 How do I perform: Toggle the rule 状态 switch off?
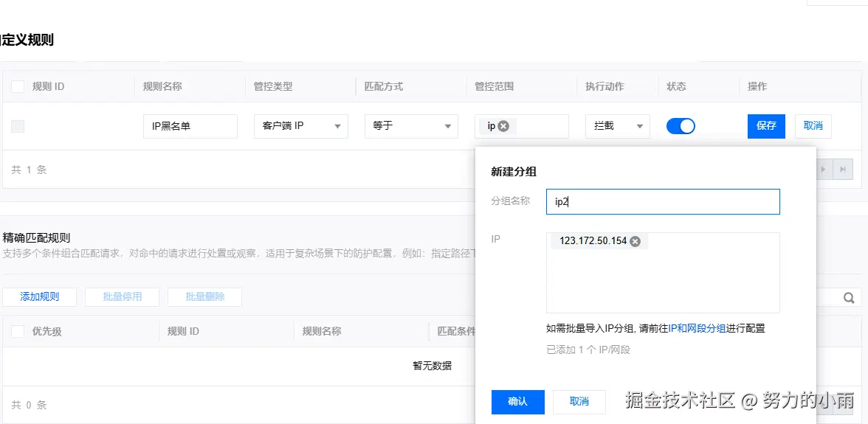point(681,126)
